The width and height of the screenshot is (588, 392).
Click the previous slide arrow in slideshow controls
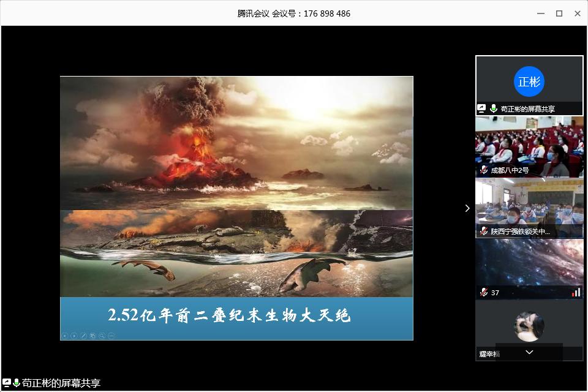pyautogui.click(x=65, y=336)
